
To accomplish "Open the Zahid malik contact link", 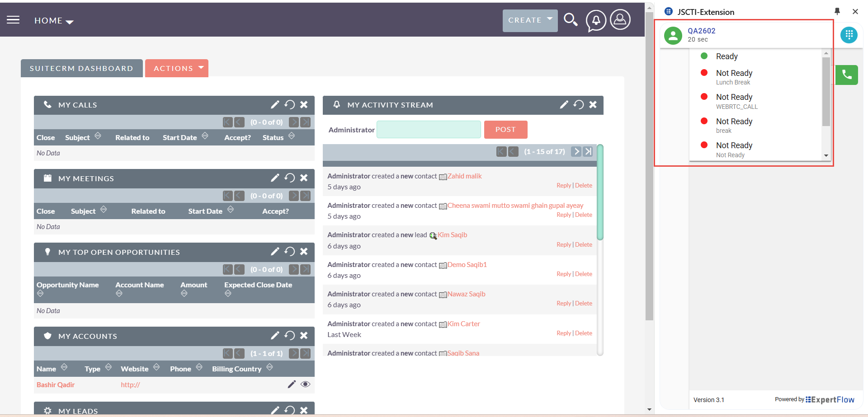I will (x=464, y=176).
